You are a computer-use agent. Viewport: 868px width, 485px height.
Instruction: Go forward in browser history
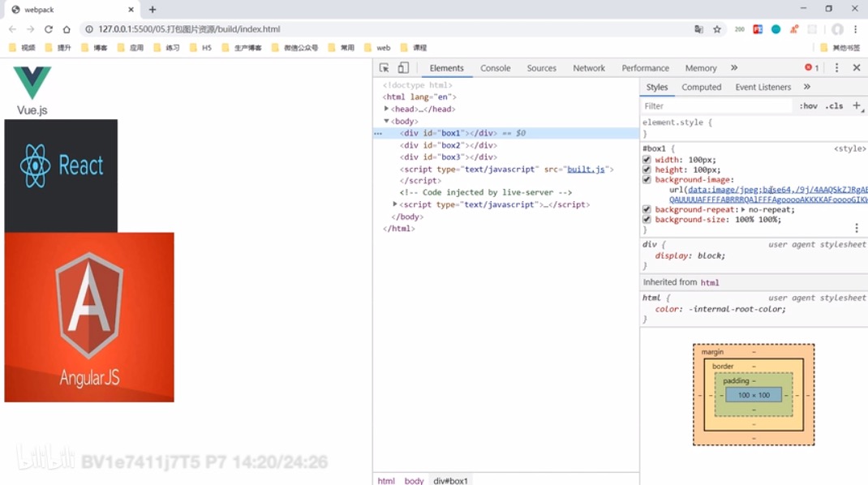pyautogui.click(x=31, y=29)
